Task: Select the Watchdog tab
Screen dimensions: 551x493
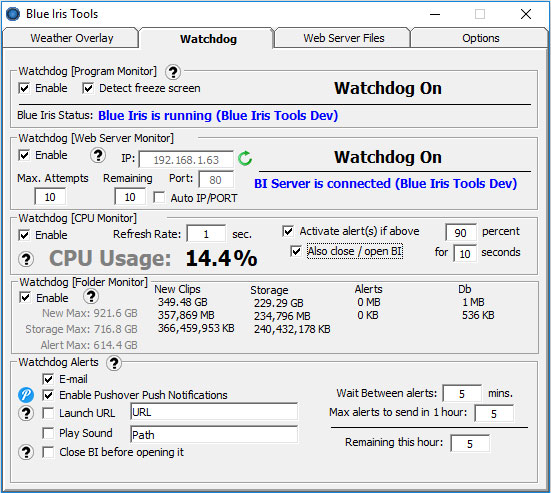Action: [x=208, y=39]
